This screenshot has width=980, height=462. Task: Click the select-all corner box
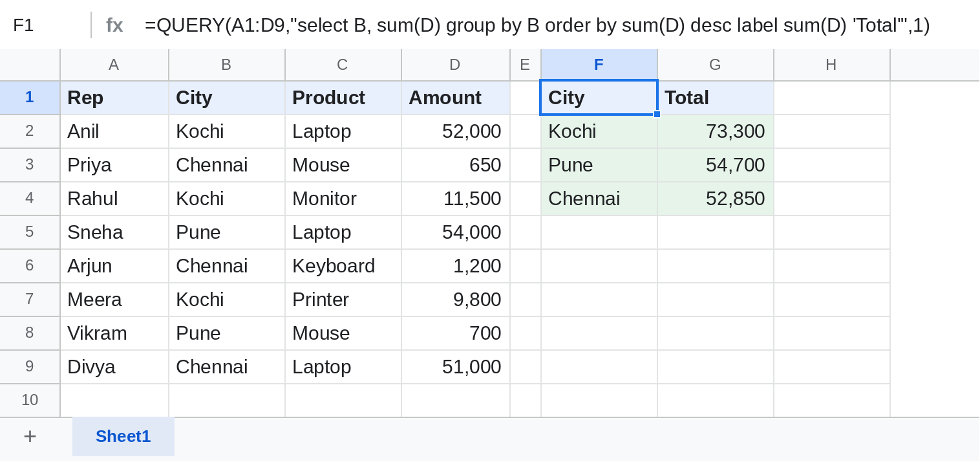tap(30, 65)
